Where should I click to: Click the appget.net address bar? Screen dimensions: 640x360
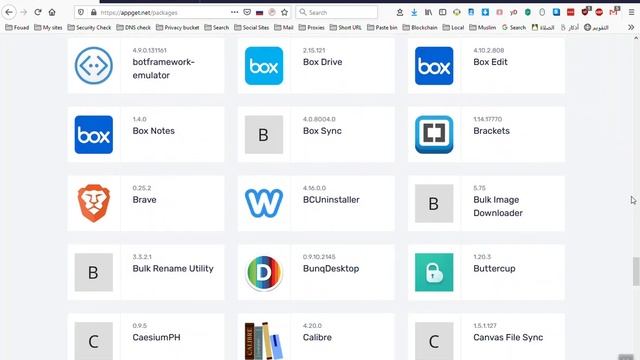click(x=163, y=12)
